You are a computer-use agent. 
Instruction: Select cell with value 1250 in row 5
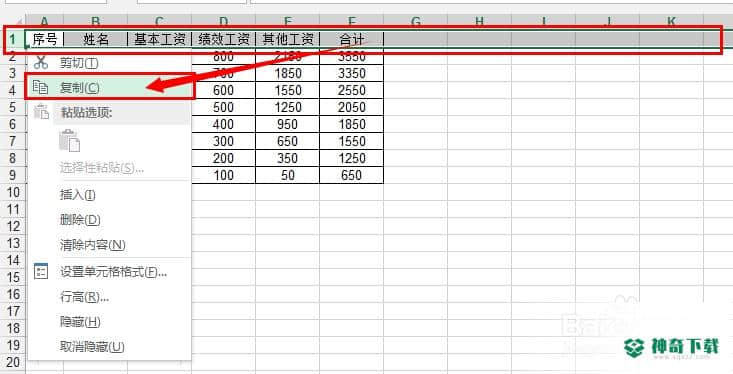pyautogui.click(x=287, y=107)
